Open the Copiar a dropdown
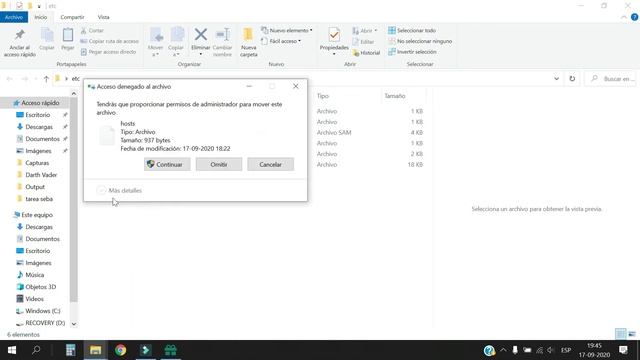Screen dimensions: 640x360 176,42
